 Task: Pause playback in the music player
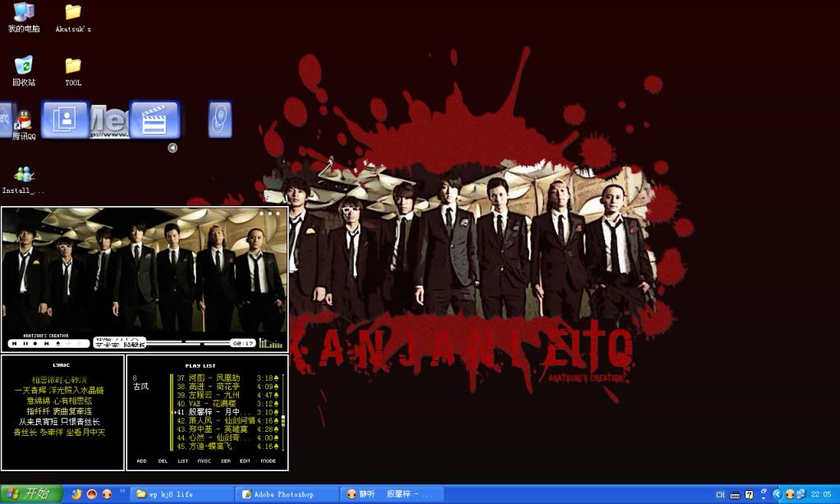(x=25, y=343)
